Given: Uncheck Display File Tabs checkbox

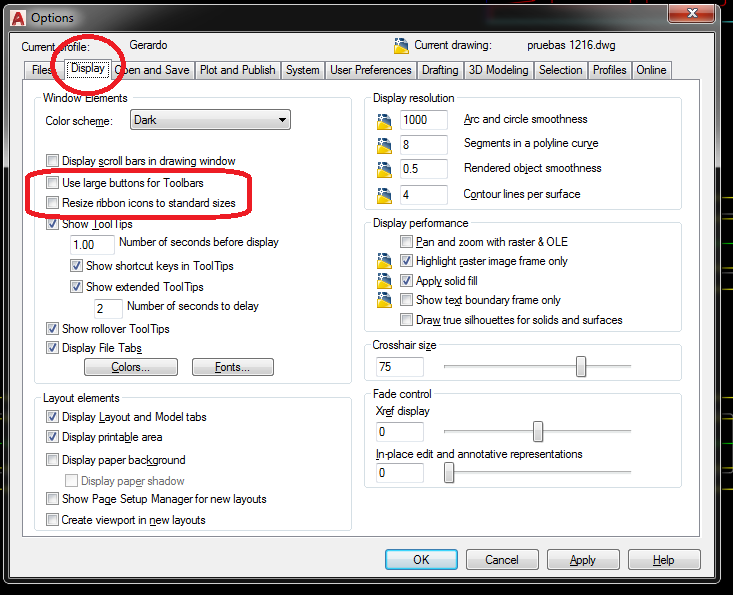Looking at the screenshot, I should click(x=52, y=348).
